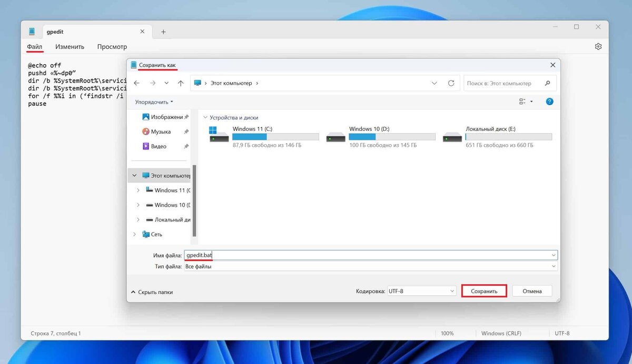The width and height of the screenshot is (632, 364).
Task: Click the back navigation arrow in Save dialog
Action: point(137,83)
